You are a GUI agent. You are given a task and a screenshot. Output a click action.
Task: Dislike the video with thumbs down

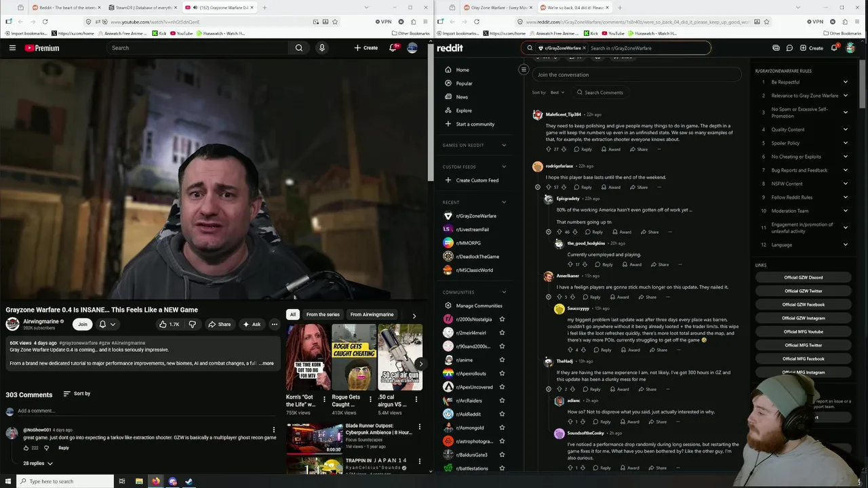193,324
